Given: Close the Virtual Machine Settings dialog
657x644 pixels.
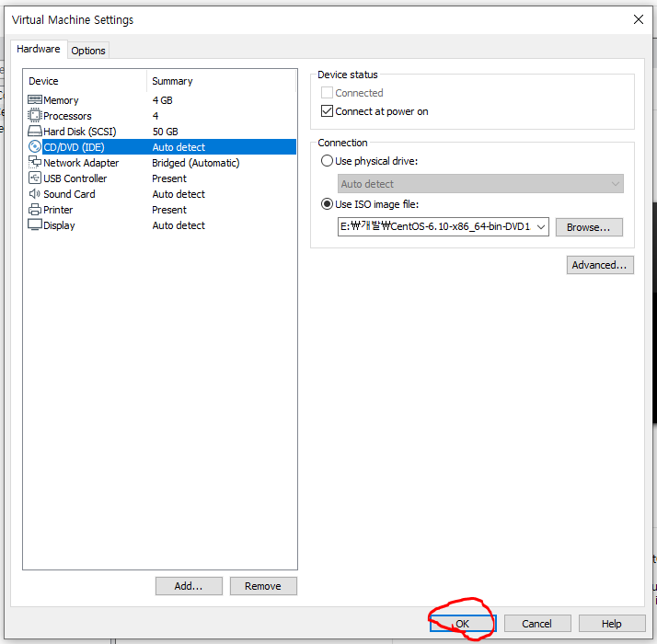Looking at the screenshot, I should click(639, 19).
